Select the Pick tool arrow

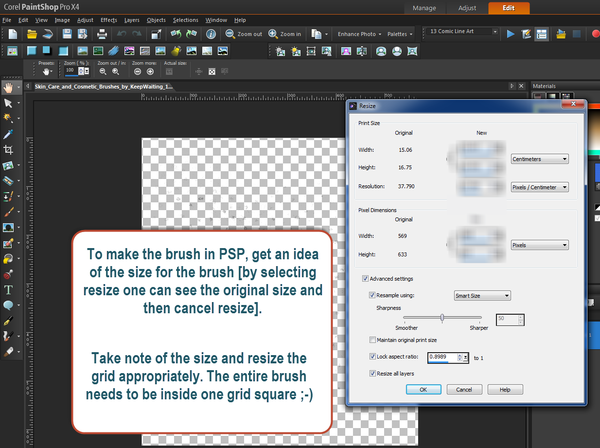[8, 103]
